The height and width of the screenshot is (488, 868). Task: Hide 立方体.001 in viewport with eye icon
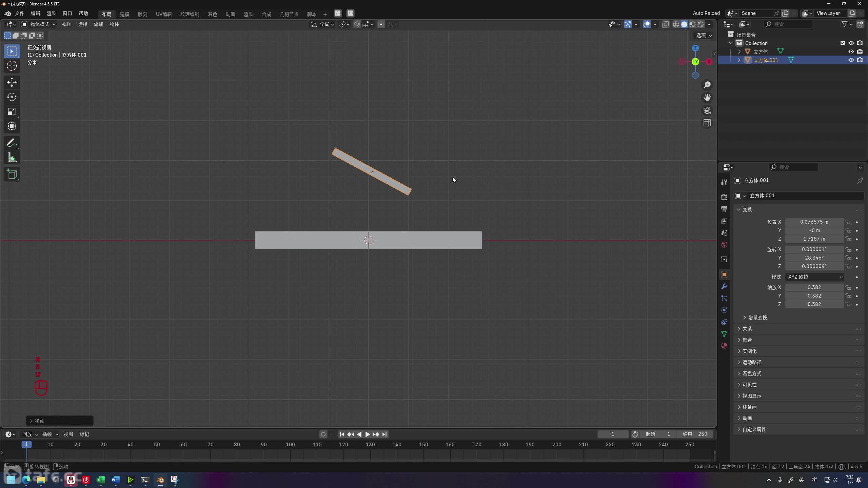[851, 60]
